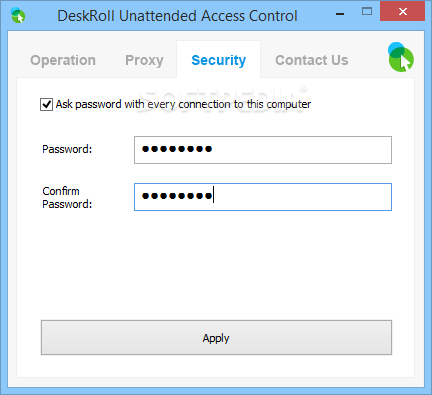
Task: Click the 'Ask password with every connection' label text
Action: [x=183, y=104]
